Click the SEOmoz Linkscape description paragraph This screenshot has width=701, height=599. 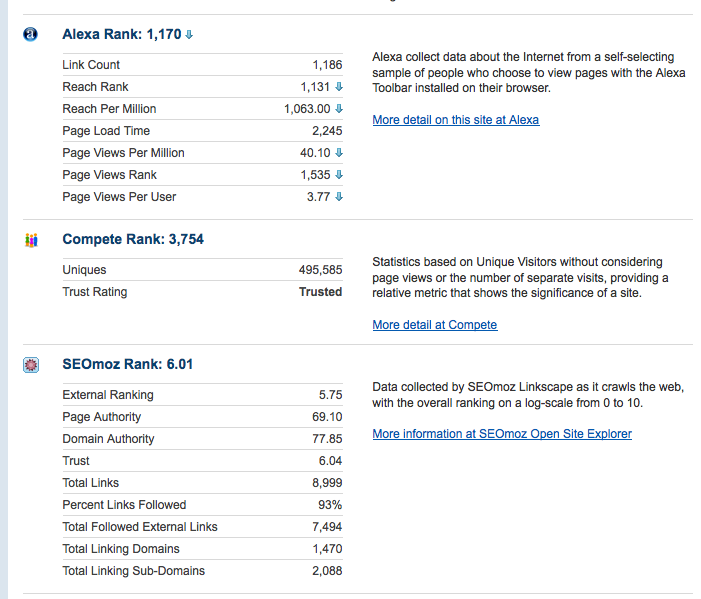(528, 395)
